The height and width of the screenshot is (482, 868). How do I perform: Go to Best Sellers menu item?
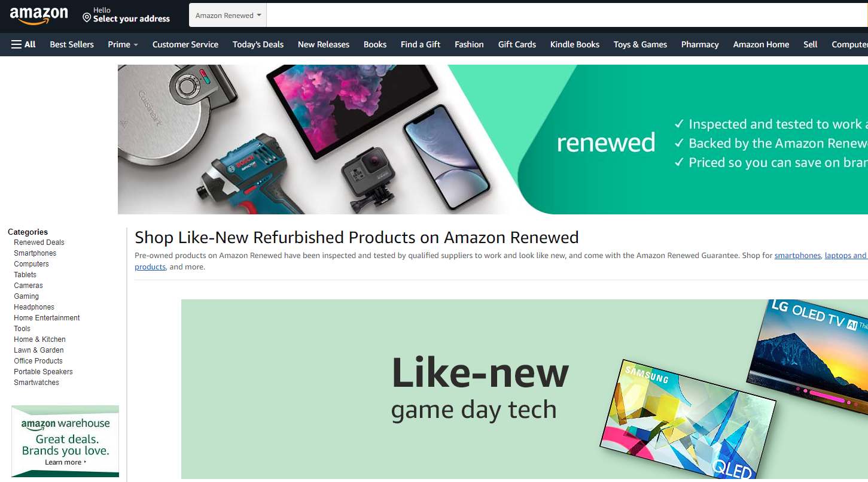pos(72,44)
